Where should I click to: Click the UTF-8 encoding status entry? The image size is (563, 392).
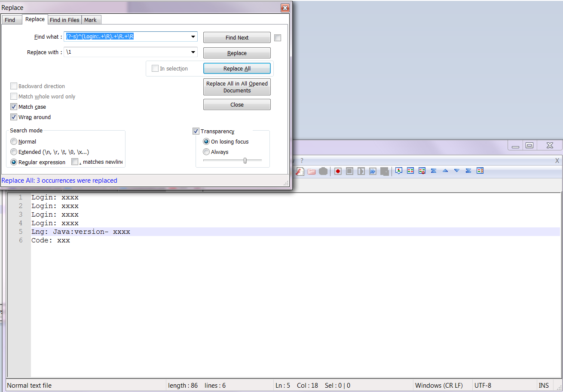click(x=483, y=386)
